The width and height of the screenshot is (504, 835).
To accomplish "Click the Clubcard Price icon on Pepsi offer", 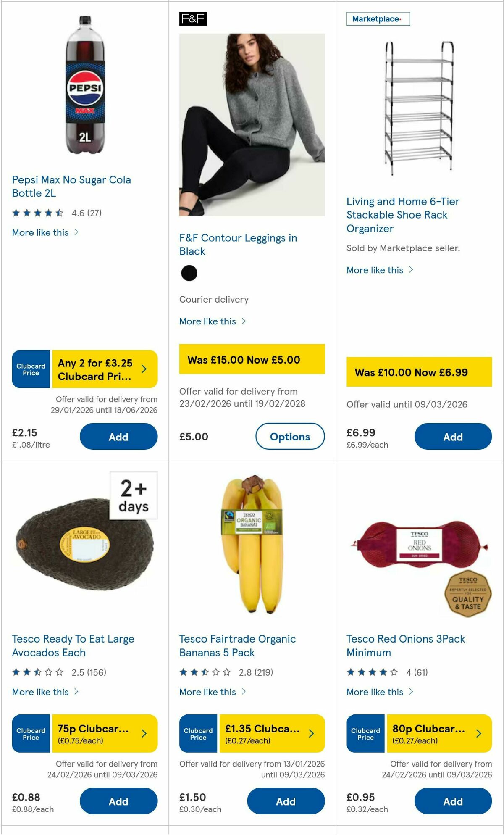I will pyautogui.click(x=31, y=369).
